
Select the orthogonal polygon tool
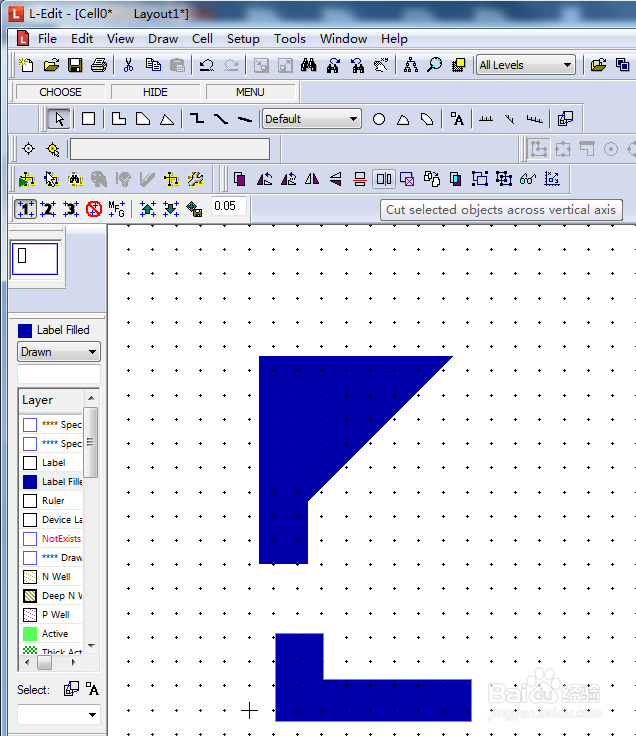[x=118, y=119]
